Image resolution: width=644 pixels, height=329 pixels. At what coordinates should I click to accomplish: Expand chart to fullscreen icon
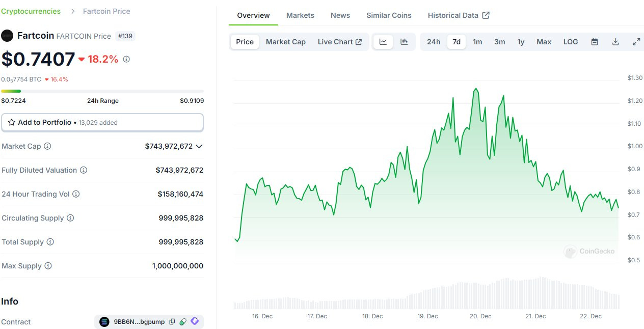coord(636,42)
